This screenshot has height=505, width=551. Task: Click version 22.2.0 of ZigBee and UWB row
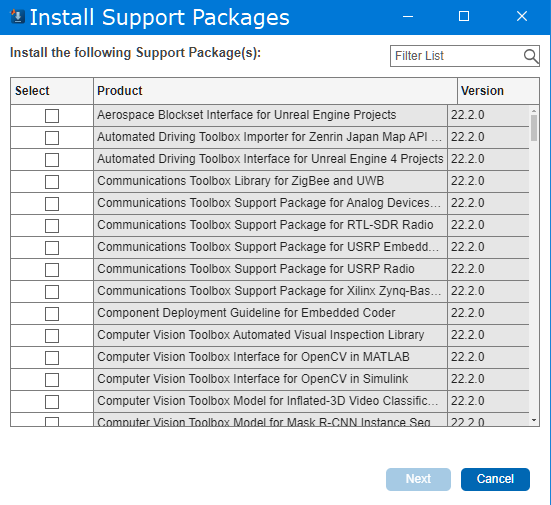[468, 181]
